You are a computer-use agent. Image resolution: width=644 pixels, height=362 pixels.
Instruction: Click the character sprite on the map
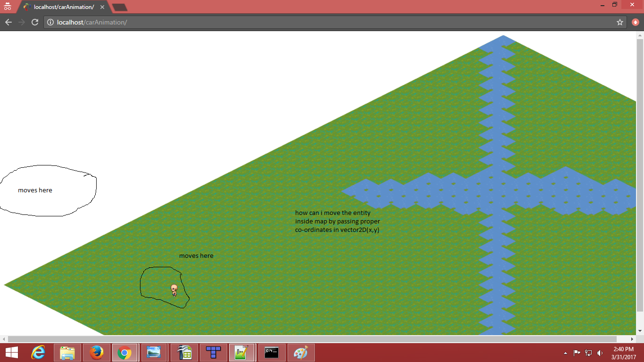[174, 290]
